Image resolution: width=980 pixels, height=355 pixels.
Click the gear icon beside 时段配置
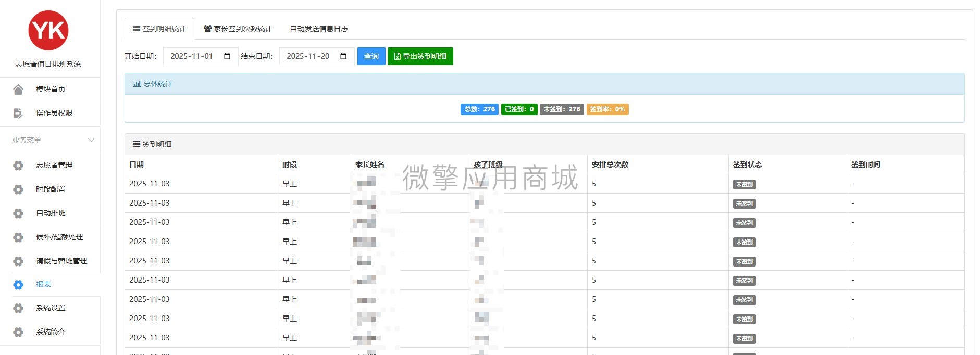(x=18, y=189)
